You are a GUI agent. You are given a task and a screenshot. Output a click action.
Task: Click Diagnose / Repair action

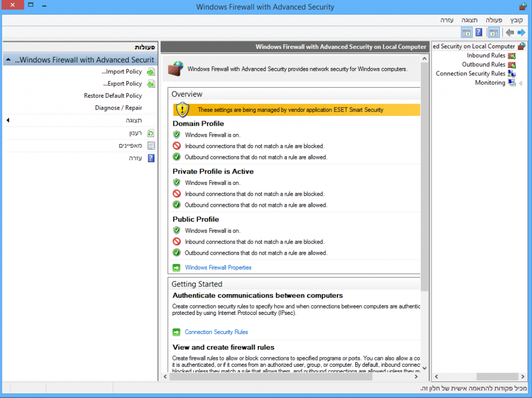[x=118, y=108]
